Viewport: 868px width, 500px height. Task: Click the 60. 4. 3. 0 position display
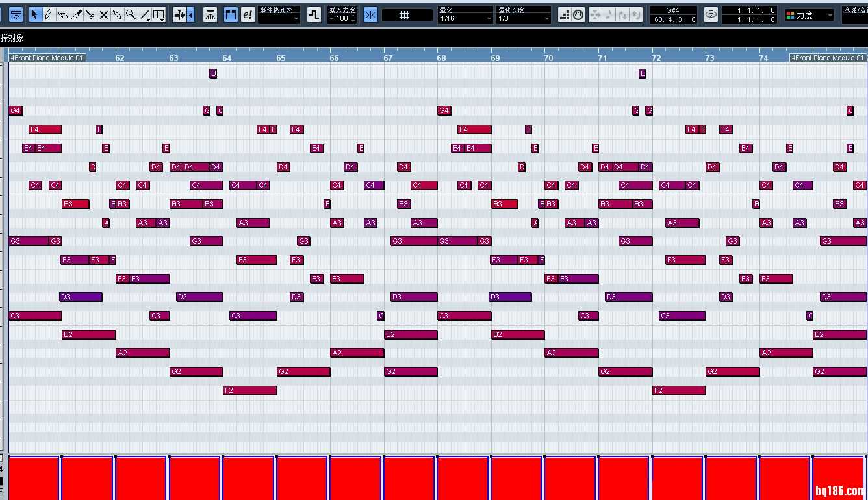tap(673, 19)
